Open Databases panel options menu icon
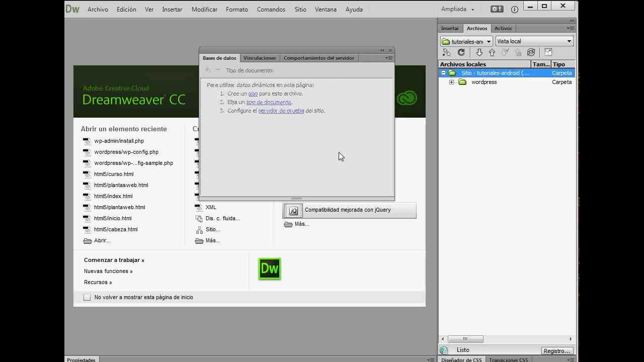This screenshot has height=362, width=644. click(389, 58)
